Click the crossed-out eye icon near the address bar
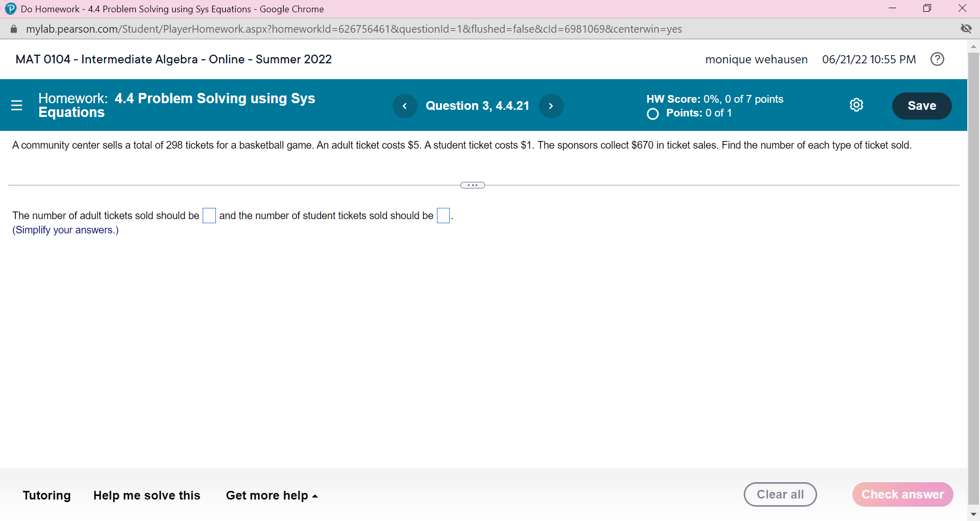 [967, 29]
